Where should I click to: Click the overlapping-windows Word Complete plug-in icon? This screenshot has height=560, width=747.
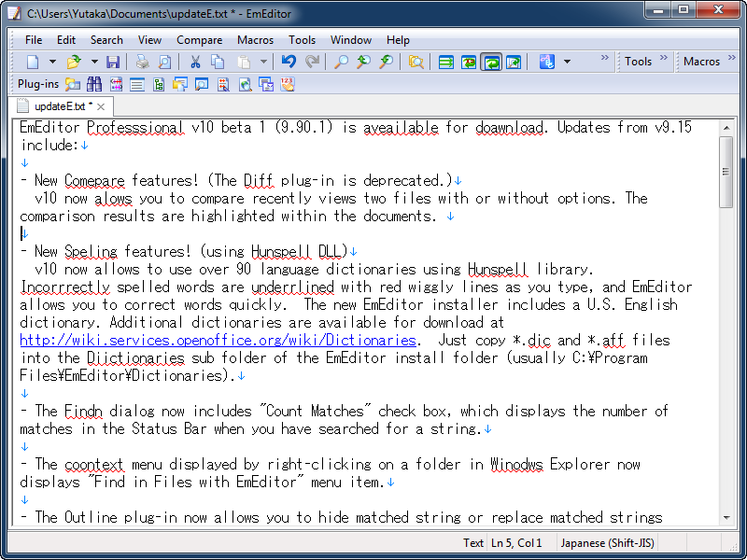(x=266, y=84)
